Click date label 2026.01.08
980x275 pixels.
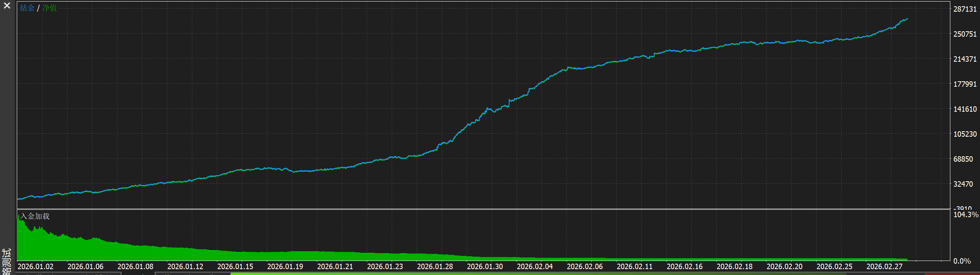tap(135, 266)
